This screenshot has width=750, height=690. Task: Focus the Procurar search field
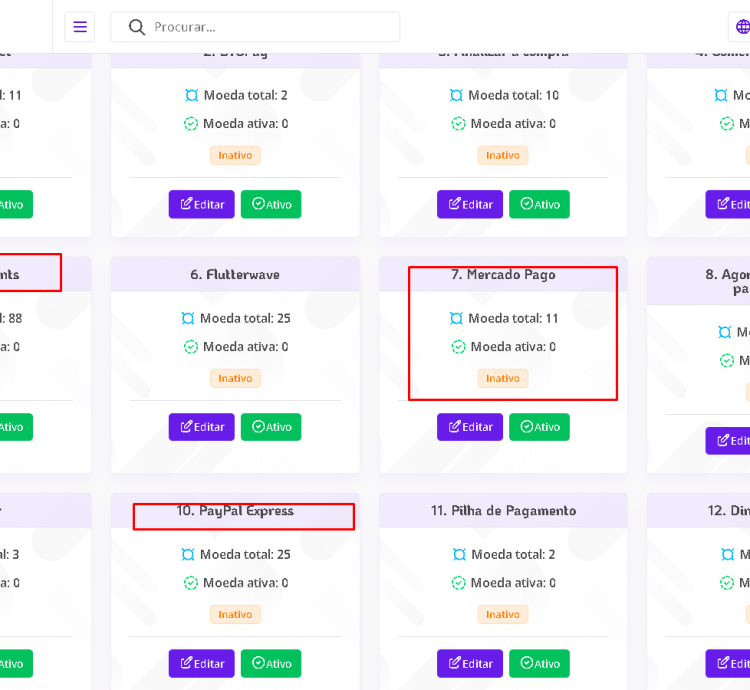(270, 27)
